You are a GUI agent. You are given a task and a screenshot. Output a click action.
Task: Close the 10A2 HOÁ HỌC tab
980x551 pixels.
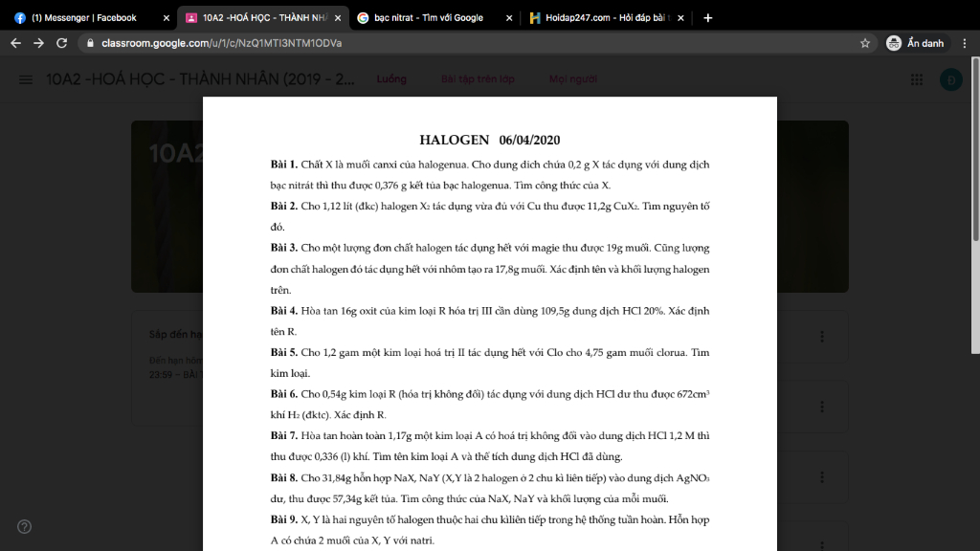[x=338, y=18]
